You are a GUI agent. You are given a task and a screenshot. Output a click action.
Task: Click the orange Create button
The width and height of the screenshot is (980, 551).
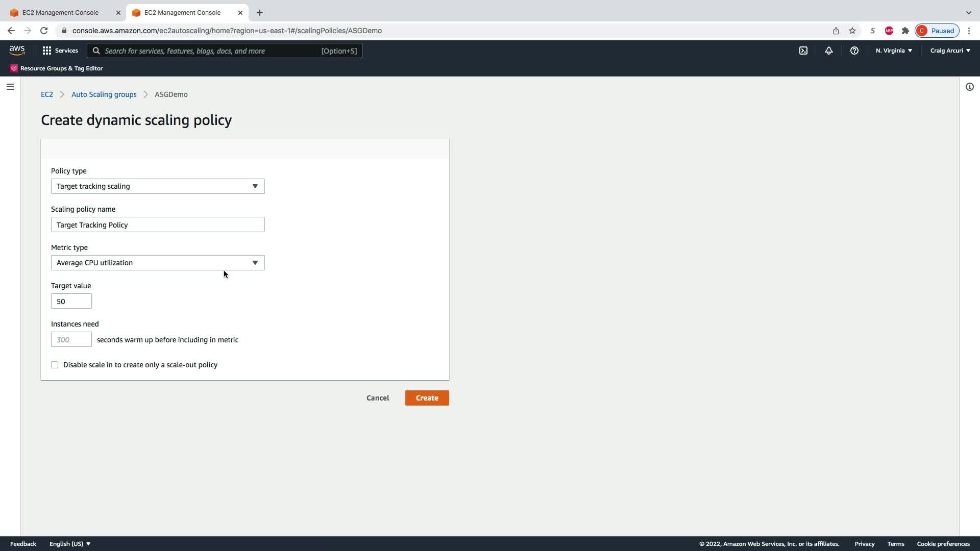[427, 398]
